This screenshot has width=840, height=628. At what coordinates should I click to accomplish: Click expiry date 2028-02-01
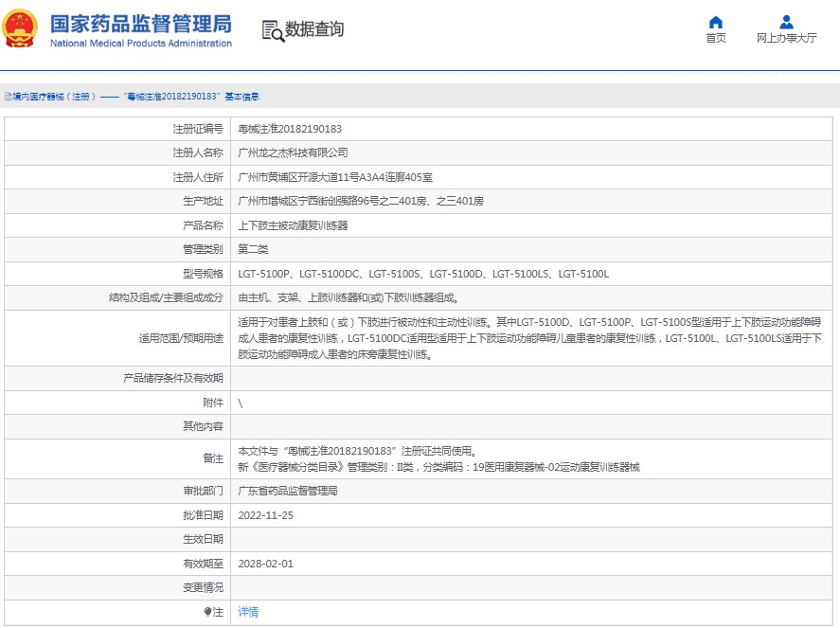point(266,564)
